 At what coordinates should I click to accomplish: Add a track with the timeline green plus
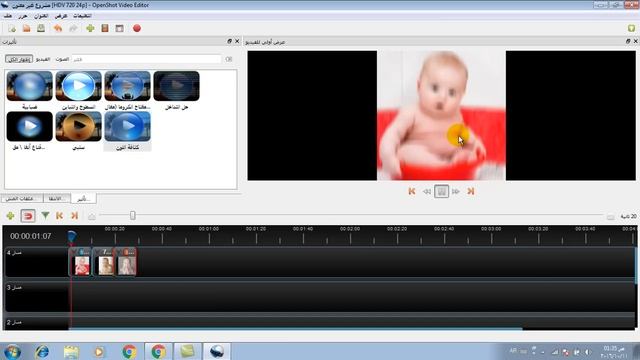pos(10,216)
